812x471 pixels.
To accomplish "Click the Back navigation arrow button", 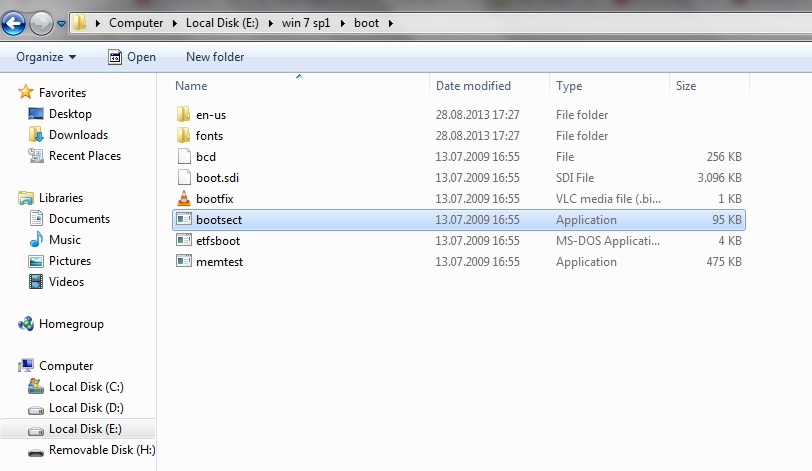I will click(13, 23).
